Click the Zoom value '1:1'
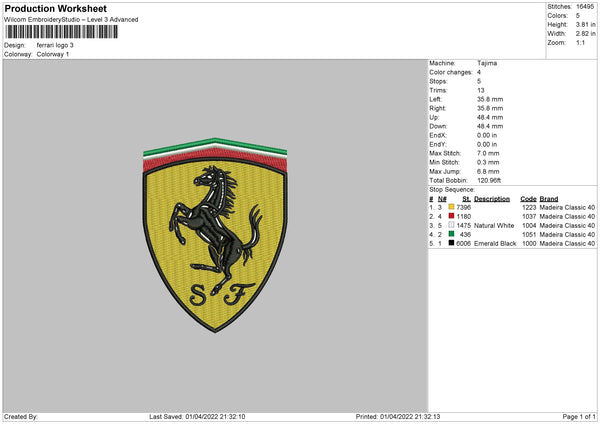 pos(580,42)
